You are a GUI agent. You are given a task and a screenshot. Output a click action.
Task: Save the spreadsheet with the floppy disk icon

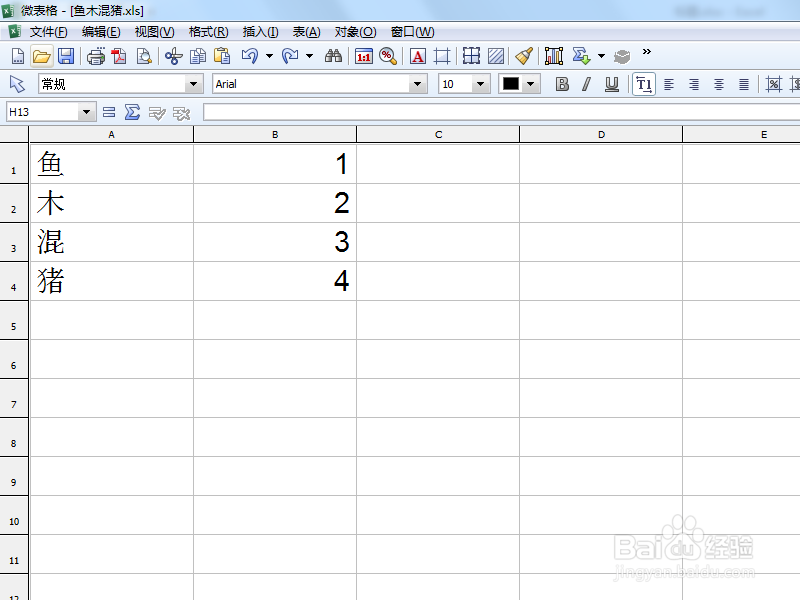[66, 56]
